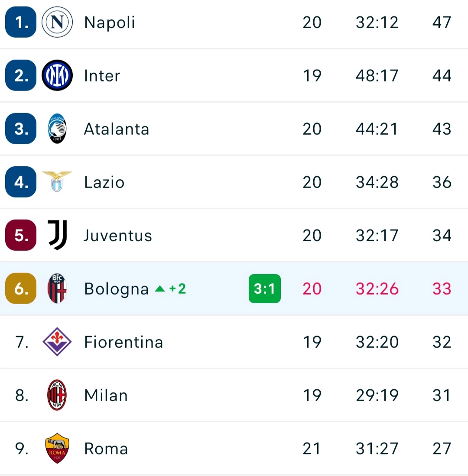Click the Napoli club crest
This screenshot has height=476, width=468.
(x=57, y=22)
